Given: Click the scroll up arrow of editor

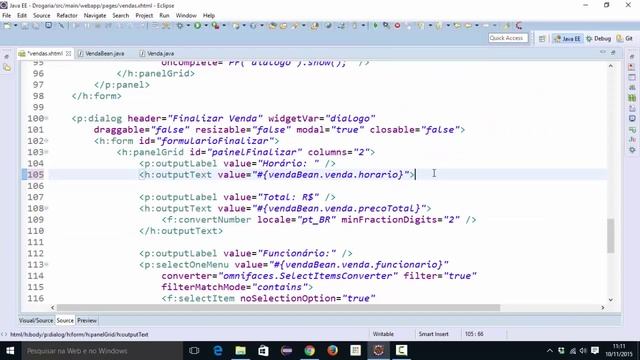Looking at the screenshot, I should tap(611, 66).
